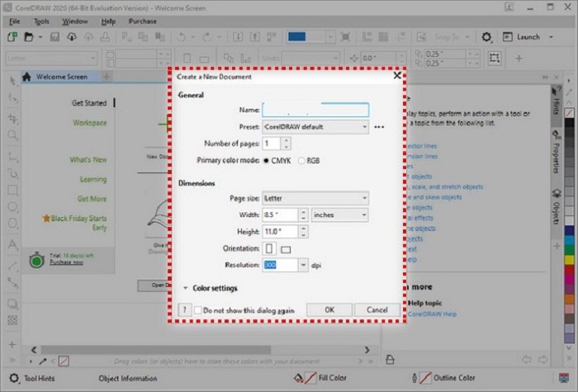Click the Outline Color pen icon
Screen dimensions: 578x392
point(415,378)
